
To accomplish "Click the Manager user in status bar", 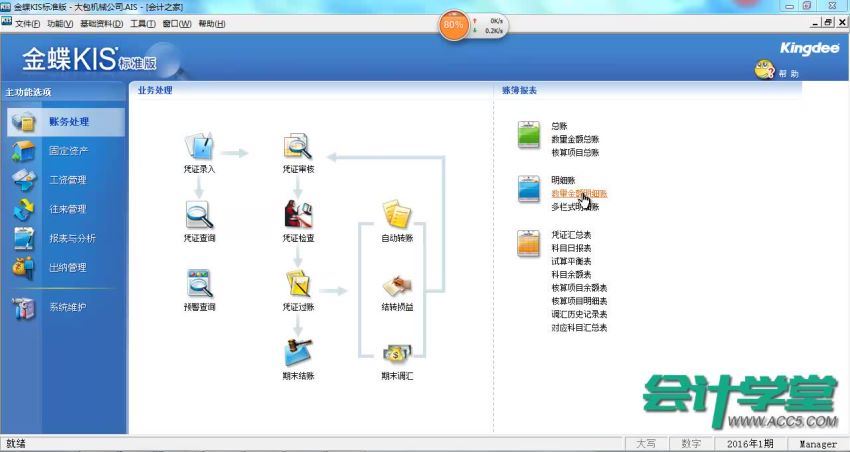I will [x=818, y=444].
